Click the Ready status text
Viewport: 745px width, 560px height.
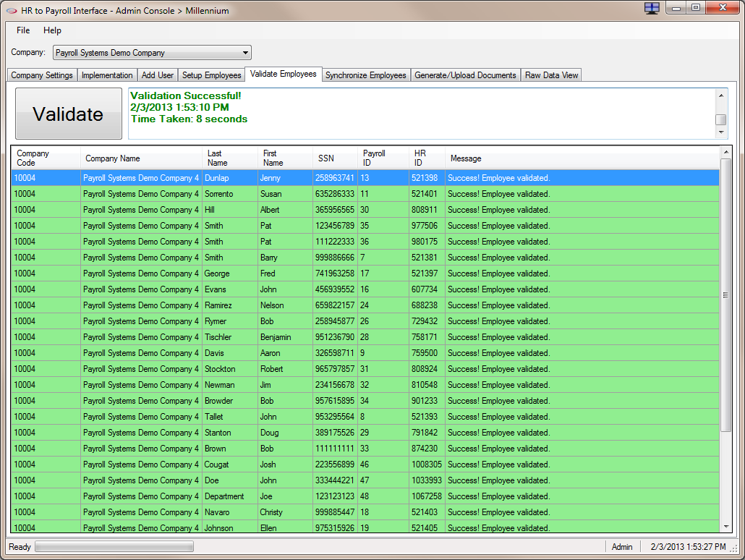point(20,547)
